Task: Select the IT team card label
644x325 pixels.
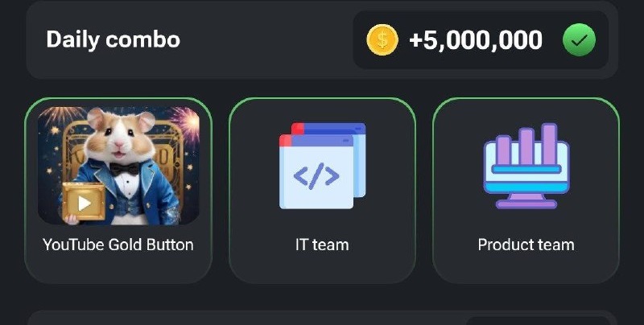Action: coord(322,245)
